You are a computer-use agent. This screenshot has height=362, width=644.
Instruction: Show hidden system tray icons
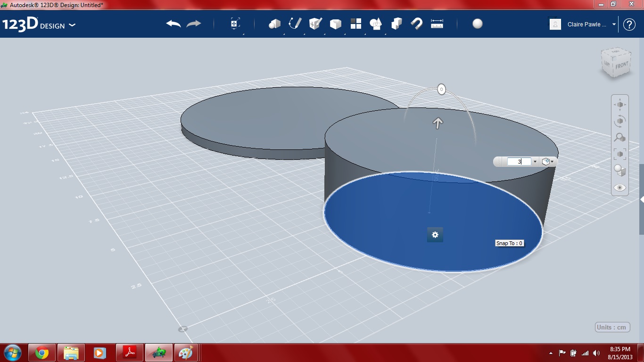click(x=551, y=353)
